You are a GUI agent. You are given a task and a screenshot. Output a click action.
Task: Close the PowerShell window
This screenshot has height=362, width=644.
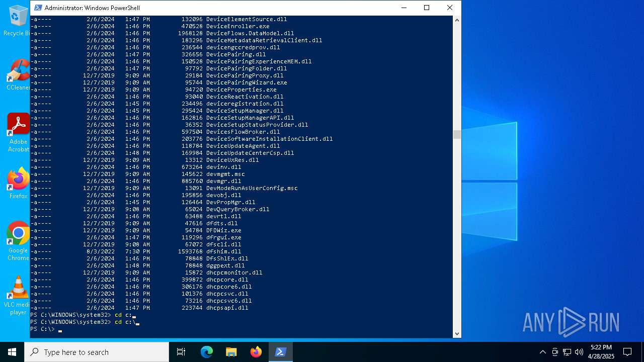(x=450, y=8)
